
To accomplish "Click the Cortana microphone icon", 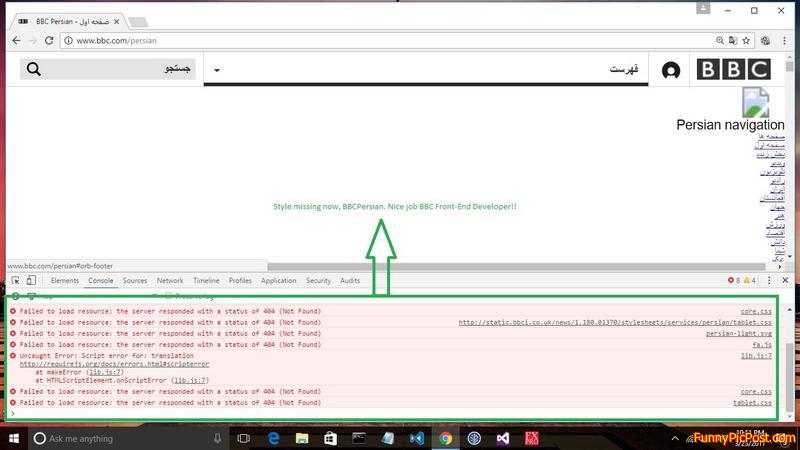I will point(217,438).
